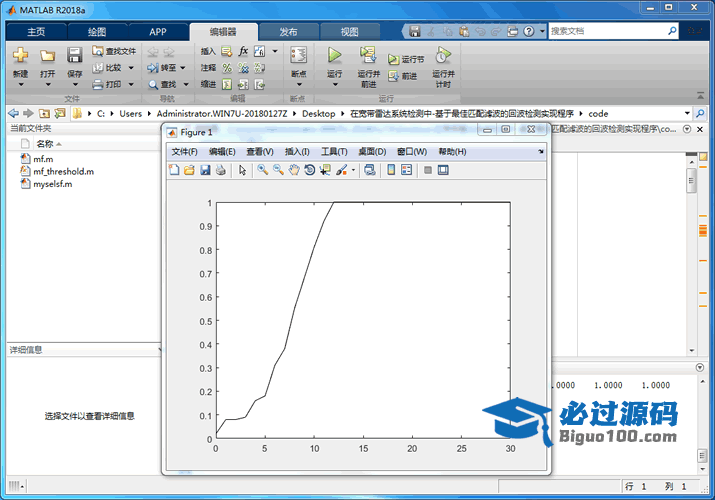The height and width of the screenshot is (500, 715).
Task: Select the Zoom Out tool in Figure toolbar
Action: 278,170
